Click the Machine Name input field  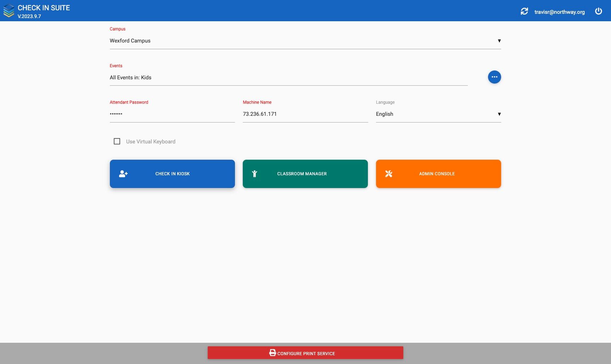point(305,114)
